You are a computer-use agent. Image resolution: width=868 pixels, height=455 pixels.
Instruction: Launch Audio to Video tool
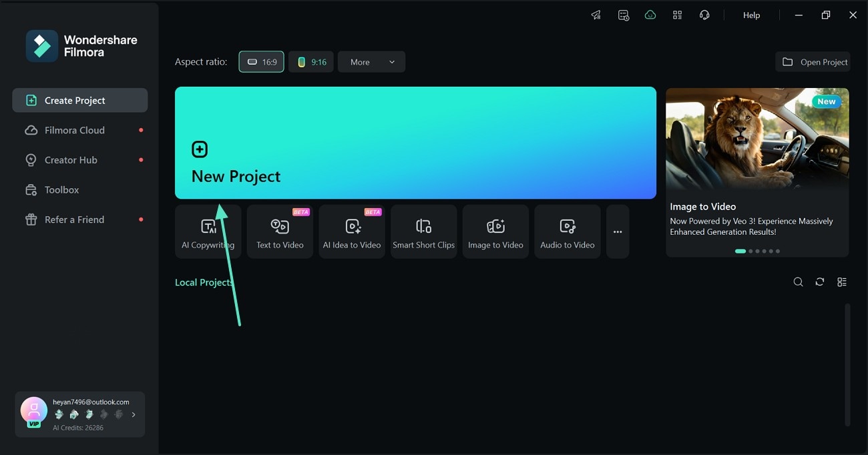point(568,232)
